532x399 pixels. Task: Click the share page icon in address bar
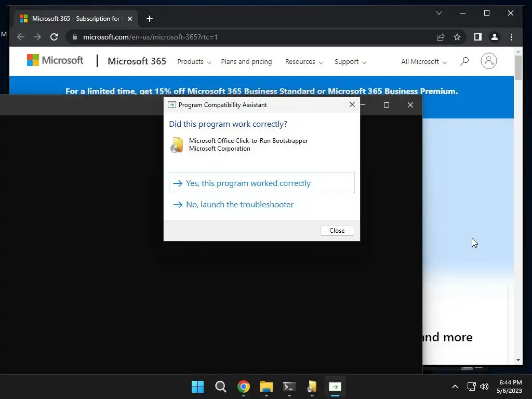[x=441, y=37]
